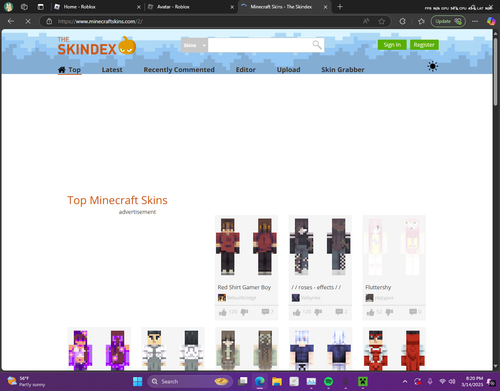This screenshot has height=391, width=500.
Task: Click the green Sign In button
Action: click(x=392, y=45)
